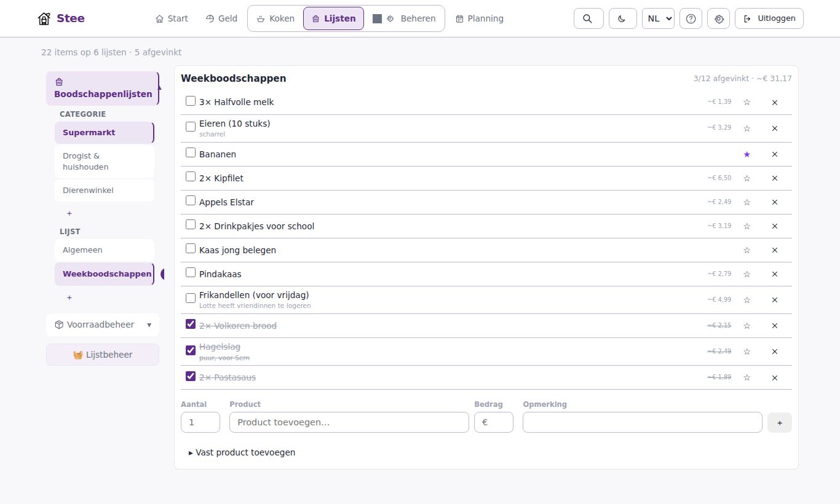Image resolution: width=840 pixels, height=504 pixels.
Task: Open help question mark icon
Action: pyautogui.click(x=691, y=18)
